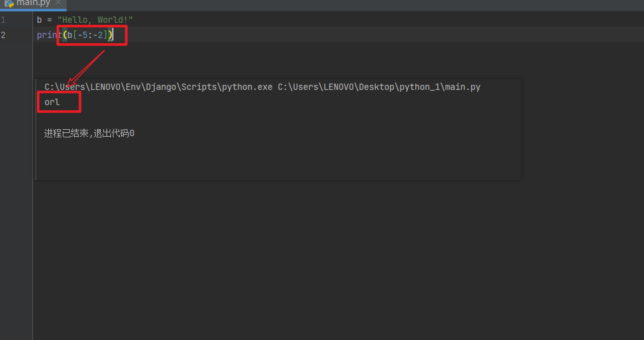Switch to the main.py tab
The width and height of the screenshot is (644, 340).
coord(34,3)
